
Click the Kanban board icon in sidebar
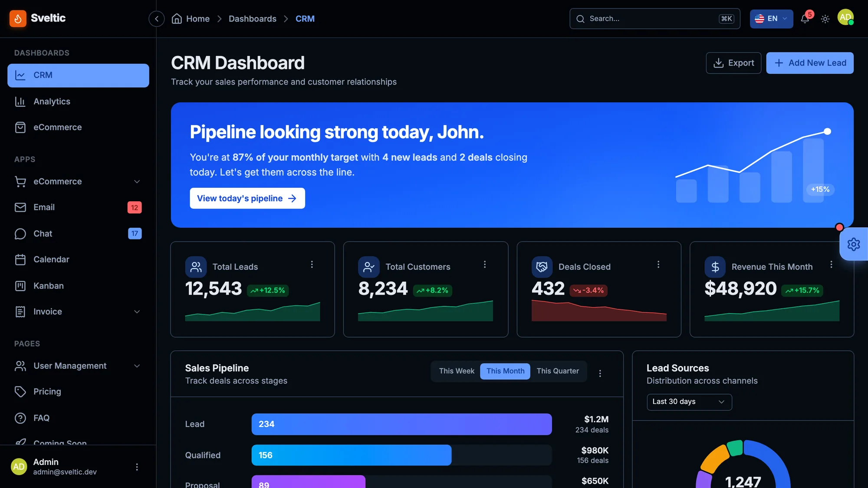point(20,286)
